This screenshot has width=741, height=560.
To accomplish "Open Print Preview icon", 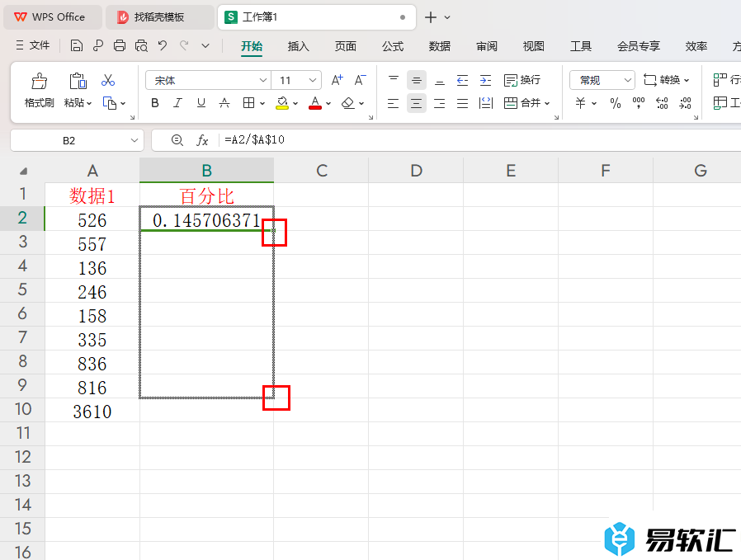I will point(141,46).
